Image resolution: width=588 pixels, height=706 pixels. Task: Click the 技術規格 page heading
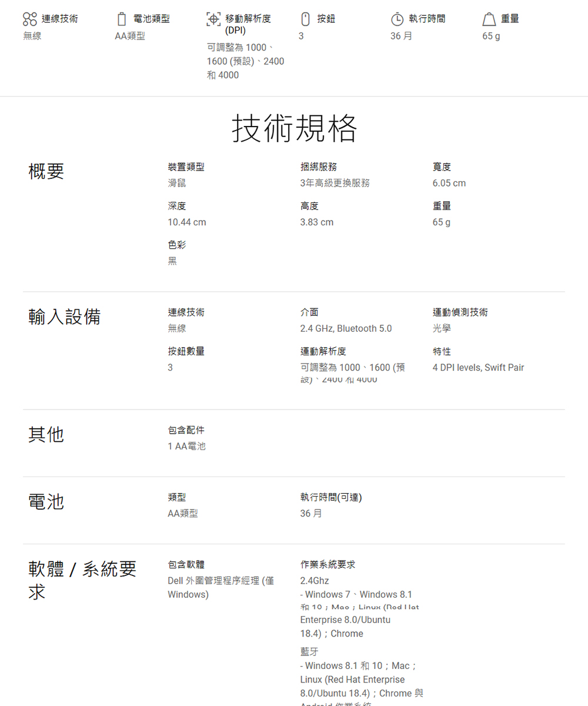(294, 128)
